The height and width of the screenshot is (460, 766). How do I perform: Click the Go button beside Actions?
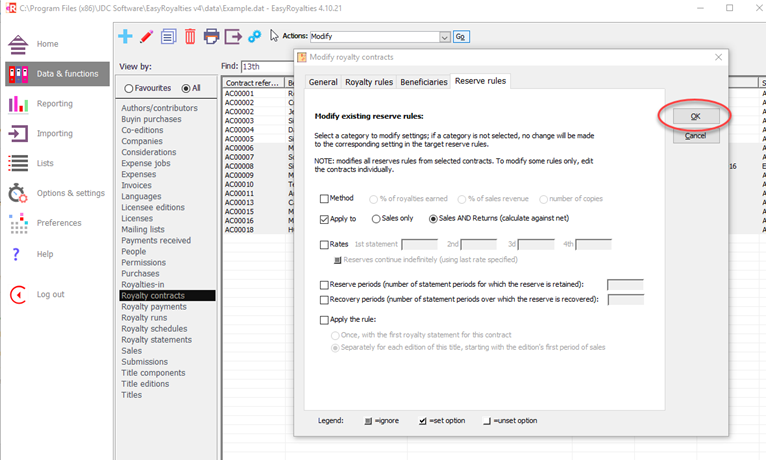point(461,37)
